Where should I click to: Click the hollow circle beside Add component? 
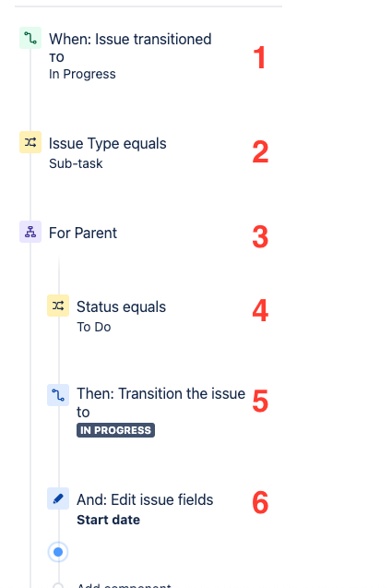tap(58, 586)
